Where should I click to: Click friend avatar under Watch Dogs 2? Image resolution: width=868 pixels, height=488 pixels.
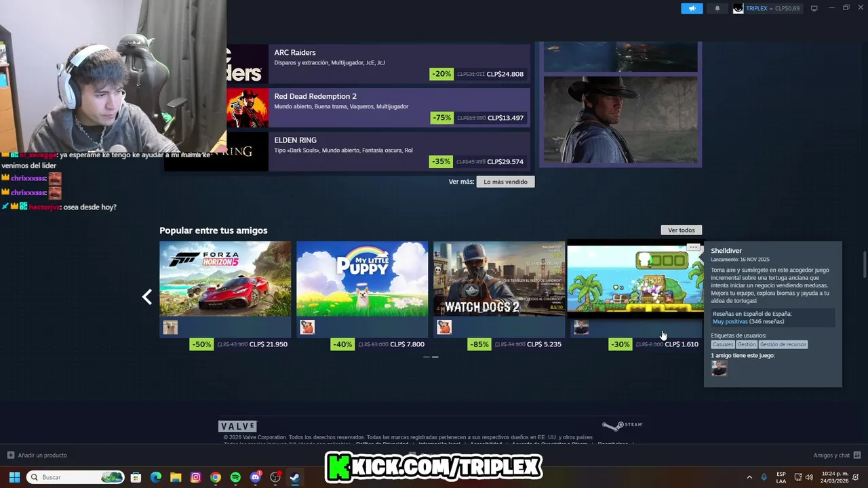(x=444, y=327)
